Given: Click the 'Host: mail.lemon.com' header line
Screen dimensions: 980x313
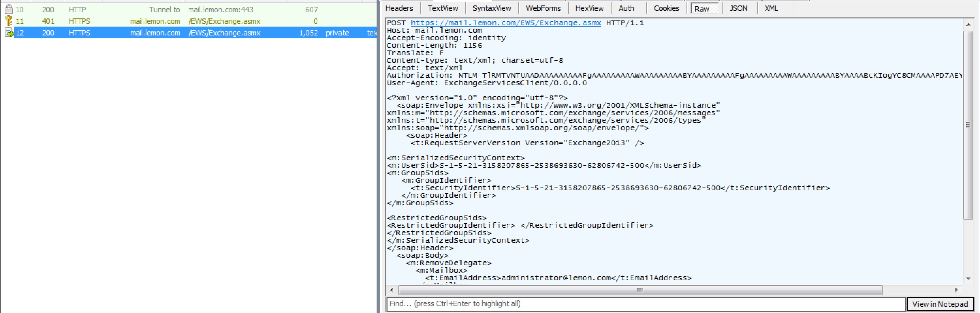Looking at the screenshot, I should [434, 30].
